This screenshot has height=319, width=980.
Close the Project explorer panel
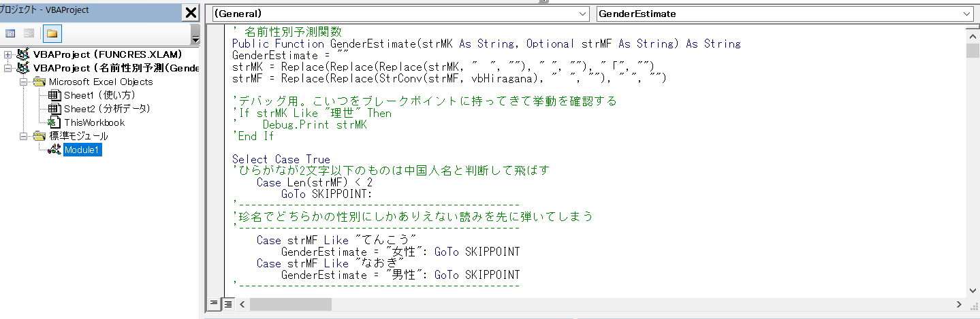click(191, 12)
